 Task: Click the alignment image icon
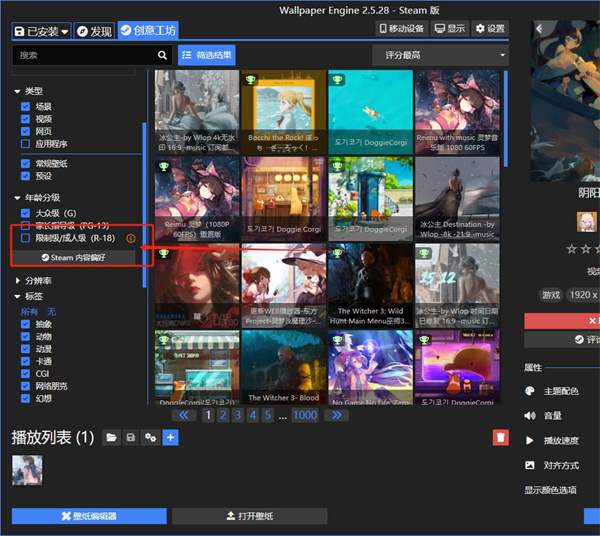point(530,465)
